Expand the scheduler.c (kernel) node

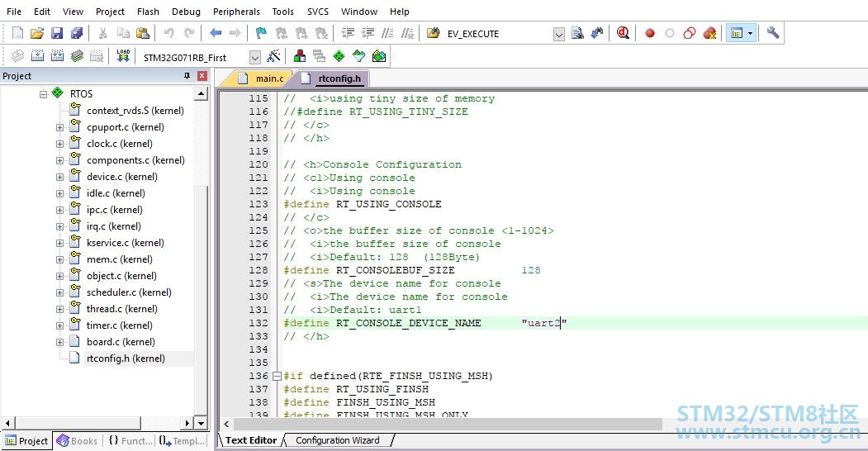pos(59,292)
